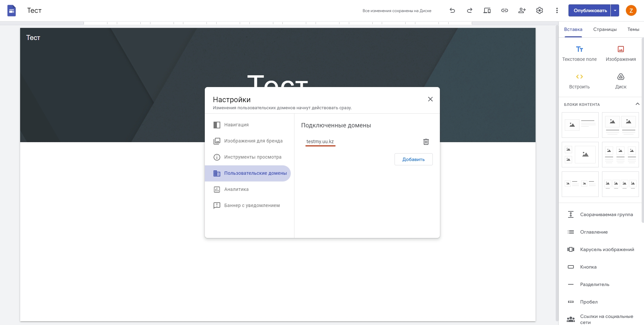Image resolution: width=644 pixels, height=325 pixels.
Task: Insert a Кнопка element
Action: coord(600,267)
